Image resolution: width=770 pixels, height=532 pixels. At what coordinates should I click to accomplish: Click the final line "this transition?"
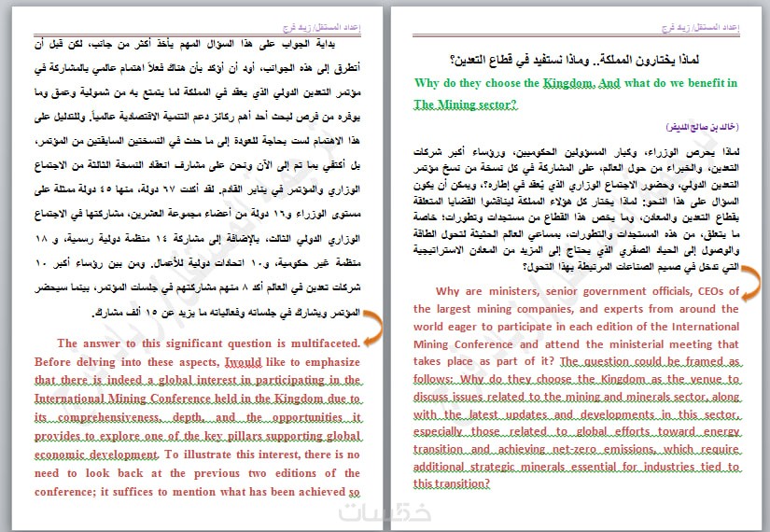452,483
